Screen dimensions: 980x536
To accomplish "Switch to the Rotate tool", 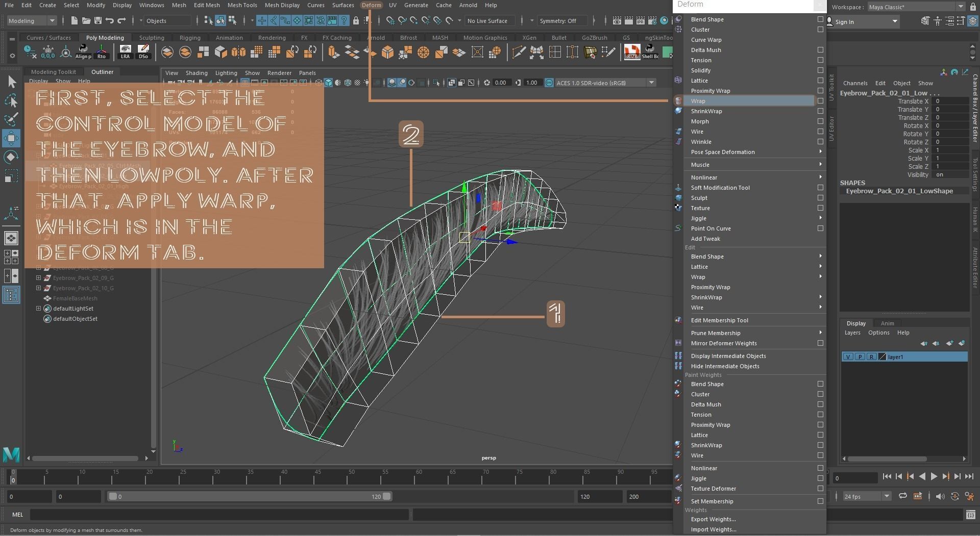I will [11, 157].
